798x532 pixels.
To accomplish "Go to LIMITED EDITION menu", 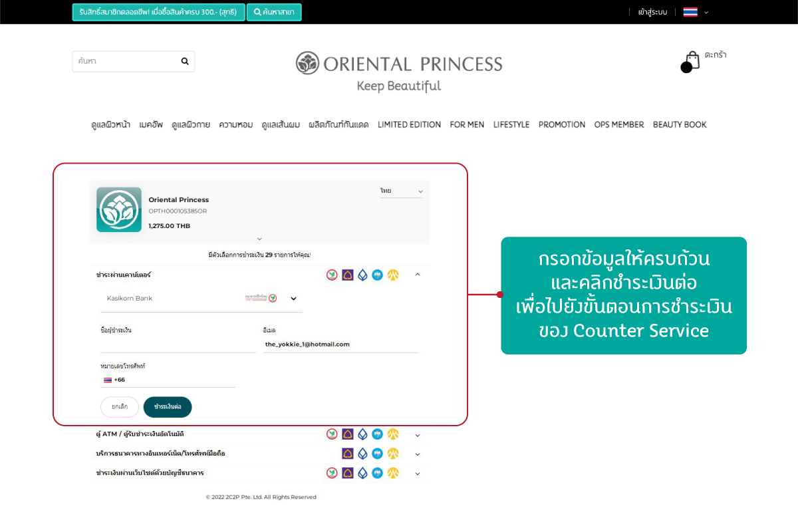I will pyautogui.click(x=409, y=124).
